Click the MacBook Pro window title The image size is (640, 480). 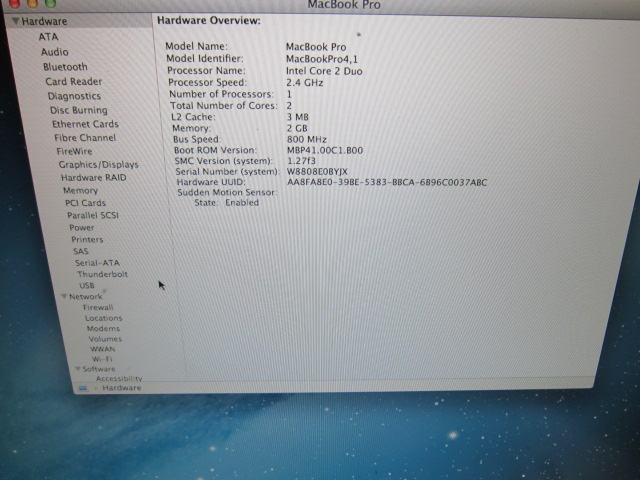pyautogui.click(x=344, y=4)
